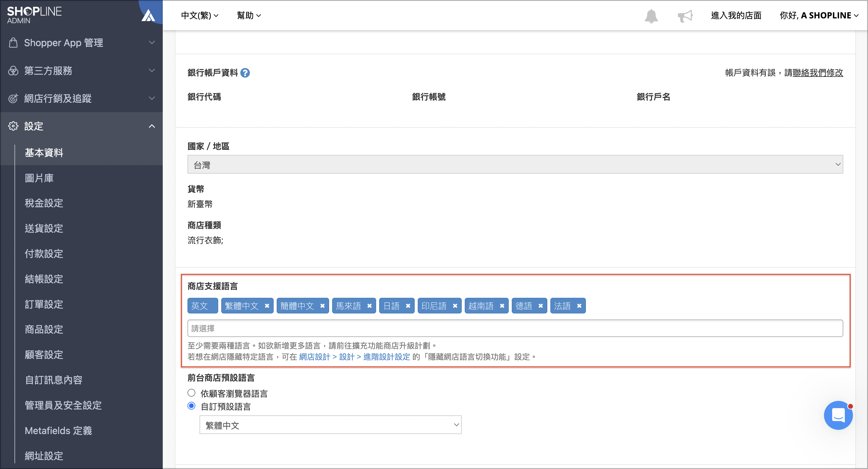Click the 銀行帳號 label
This screenshot has width=868, height=469.
429,97
